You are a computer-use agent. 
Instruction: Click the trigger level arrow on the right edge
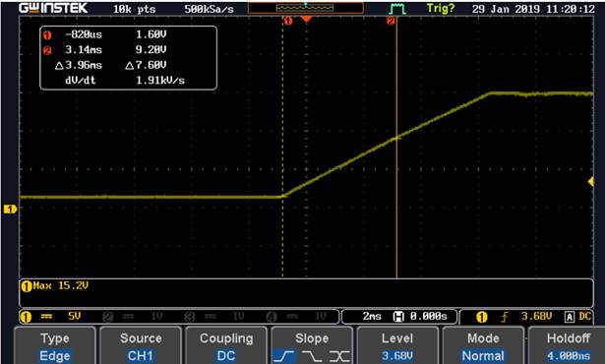pyautogui.click(x=590, y=181)
